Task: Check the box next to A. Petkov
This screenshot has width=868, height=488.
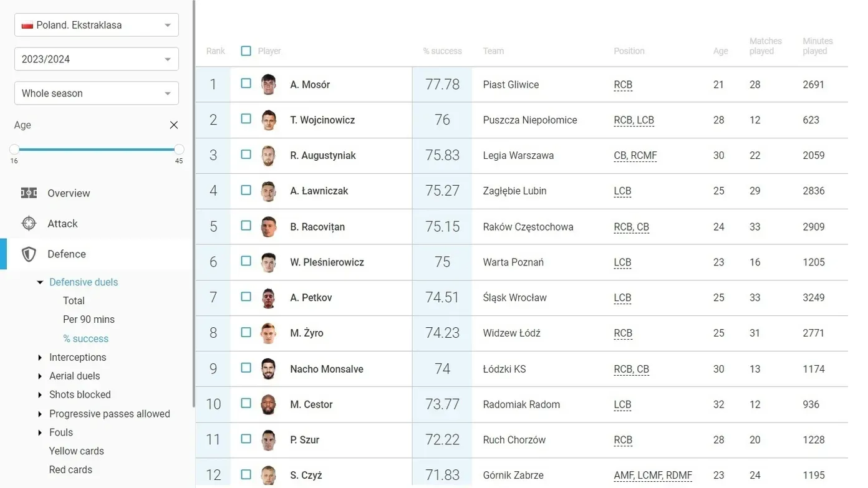Action: [246, 297]
